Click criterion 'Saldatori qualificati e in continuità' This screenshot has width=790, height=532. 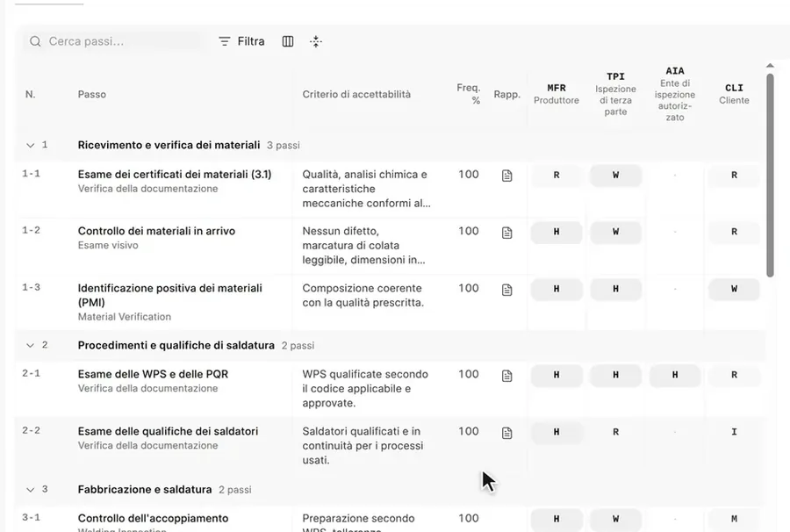coord(363,445)
